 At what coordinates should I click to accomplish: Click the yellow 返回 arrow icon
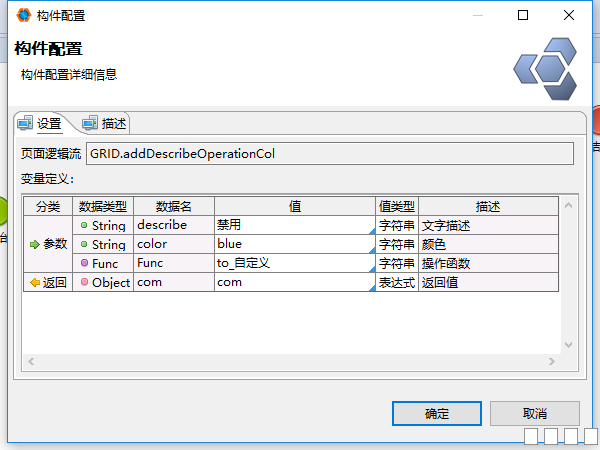(34, 283)
